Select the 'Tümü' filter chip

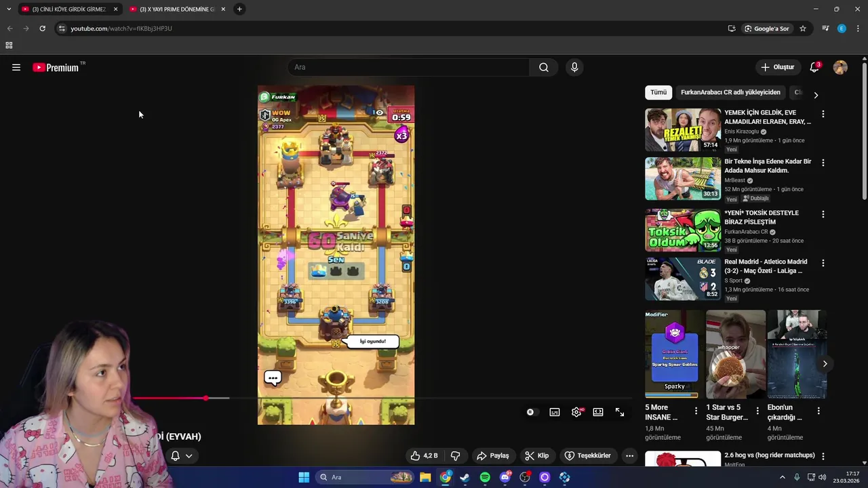pyautogui.click(x=658, y=92)
